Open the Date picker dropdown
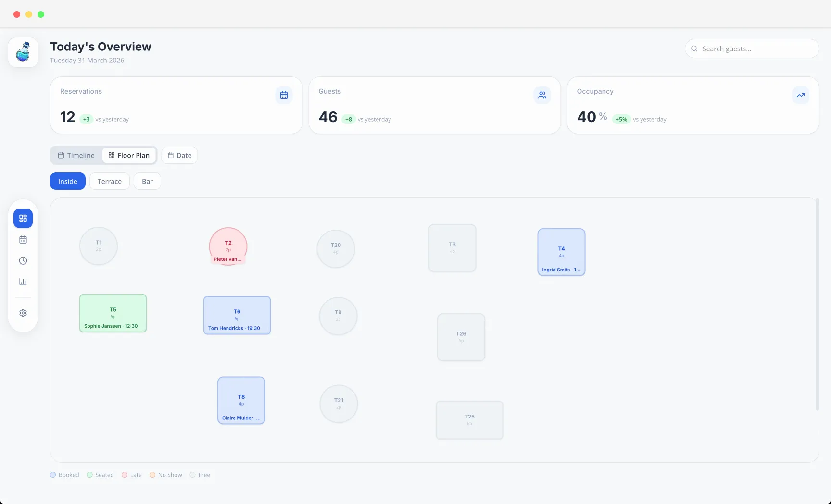Screen dimensions: 831x504 (179, 155)
